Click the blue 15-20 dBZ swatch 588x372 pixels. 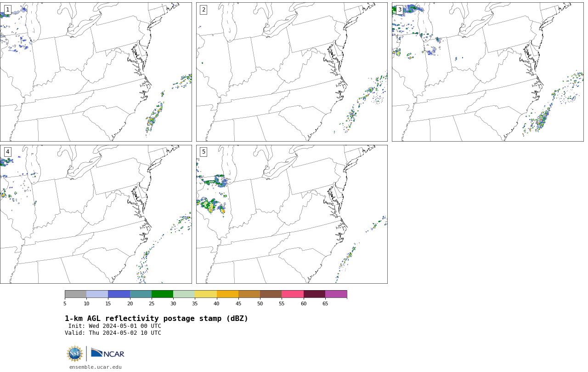119,294
